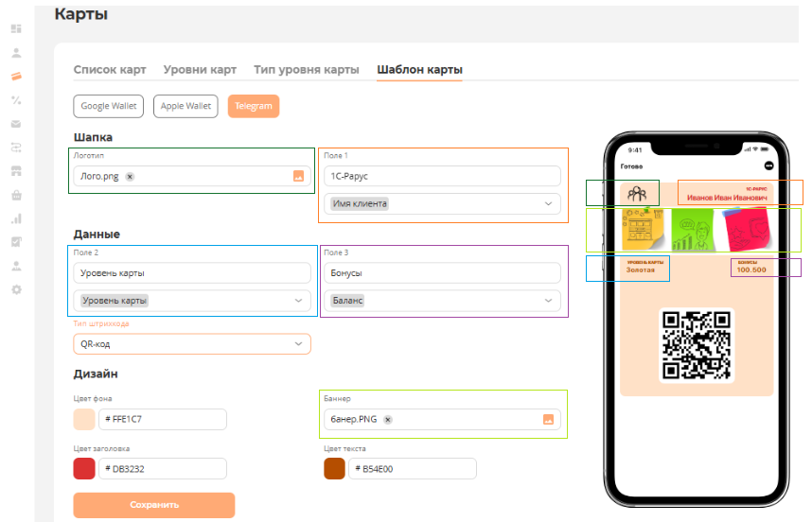Select the Google Wallet template option
The height and width of the screenshot is (522, 812).
tap(108, 106)
